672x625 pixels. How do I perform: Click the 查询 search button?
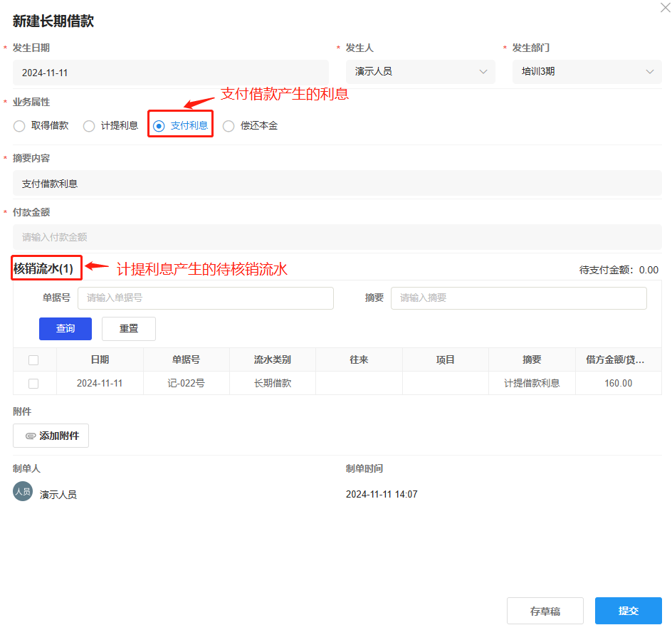[65, 328]
